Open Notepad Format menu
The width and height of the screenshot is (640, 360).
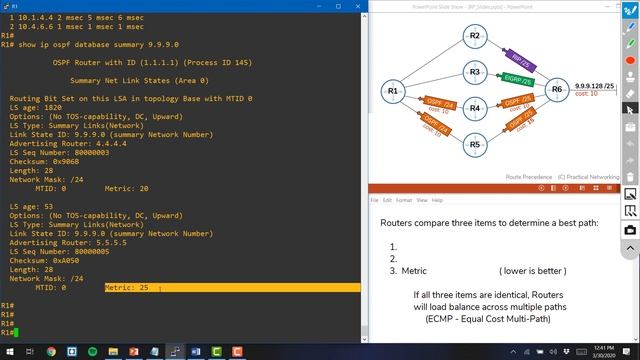click(404, 200)
